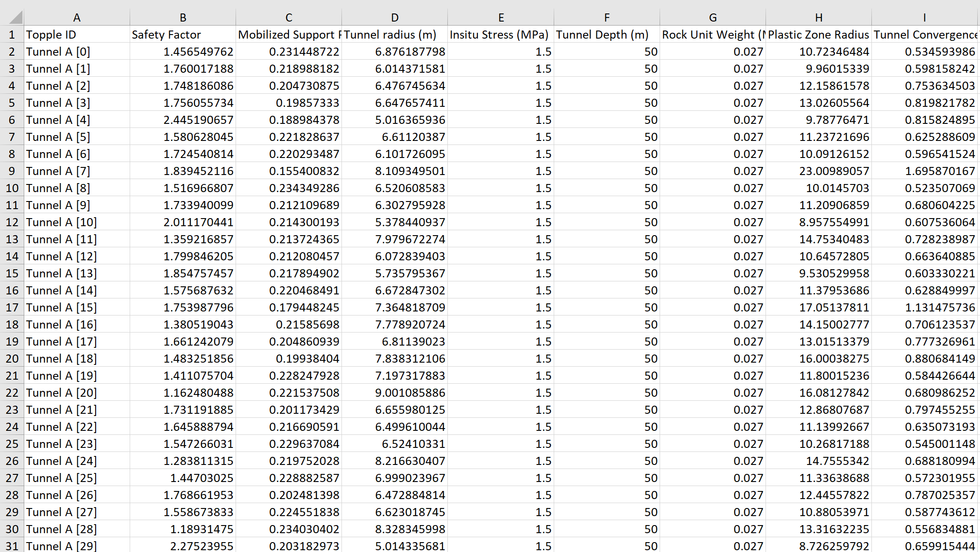
Task: Select column F header
Action: point(606,18)
